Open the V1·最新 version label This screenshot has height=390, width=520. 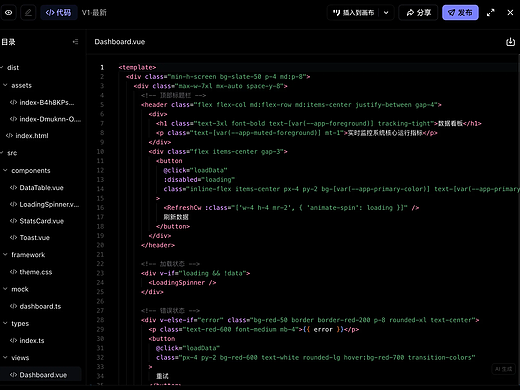pos(94,13)
